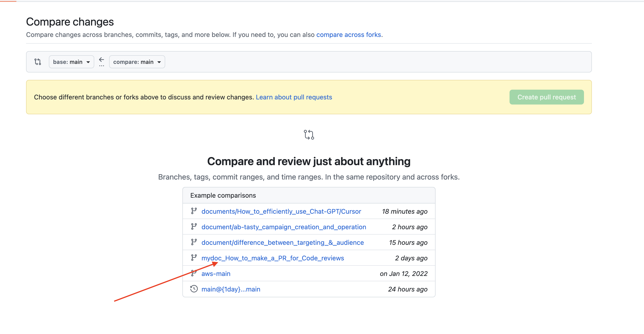Open Learn about pull requests link

pos(294,97)
